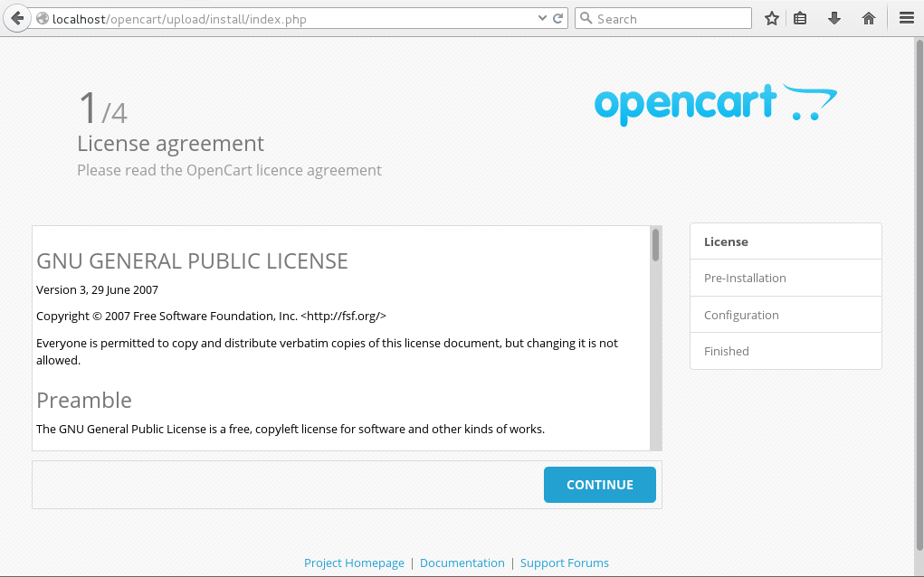Reload the page with the refresh icon
The image size is (924, 577).
tap(557, 18)
